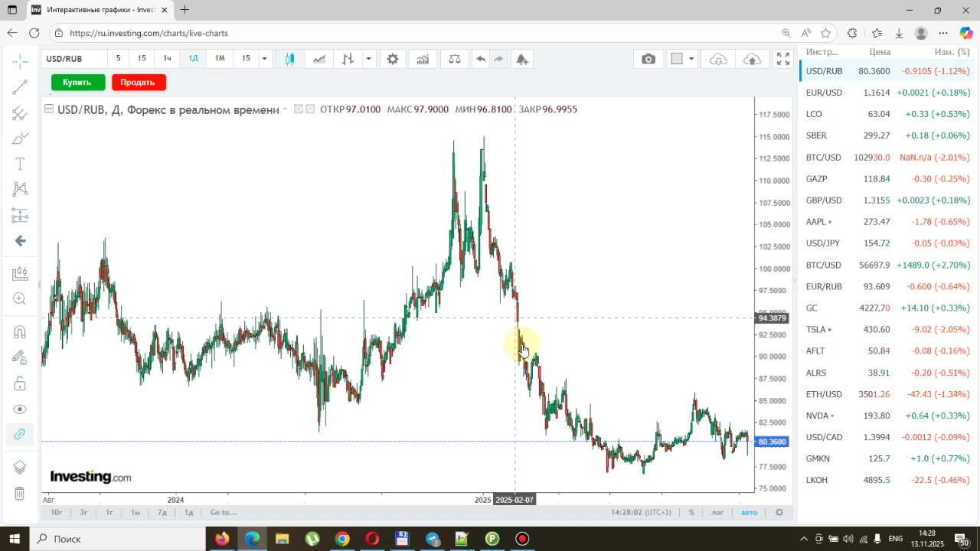
Task: Click the USD/RUB symbol input field
Action: (73, 59)
